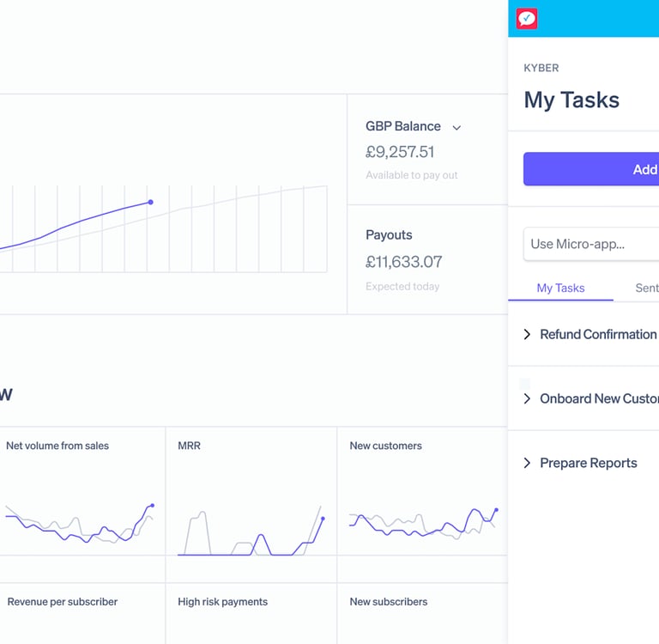Expand the chevron beside Refund Confirmation

pos(527,335)
